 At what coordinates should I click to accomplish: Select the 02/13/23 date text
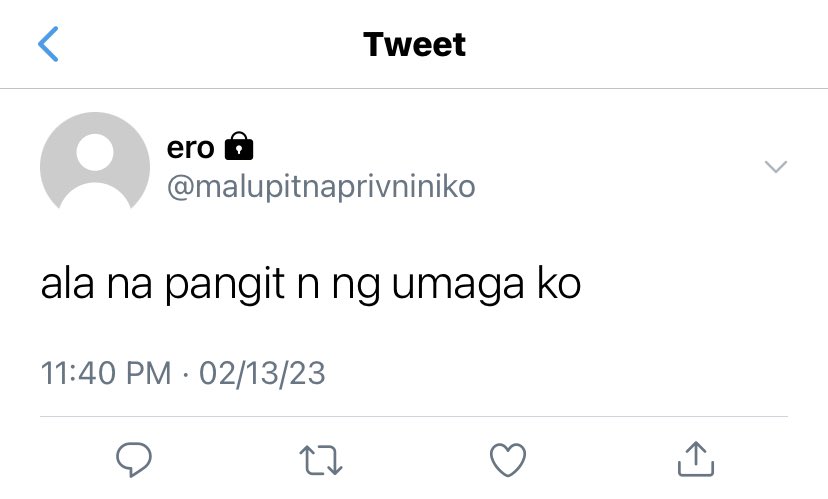tap(262, 374)
